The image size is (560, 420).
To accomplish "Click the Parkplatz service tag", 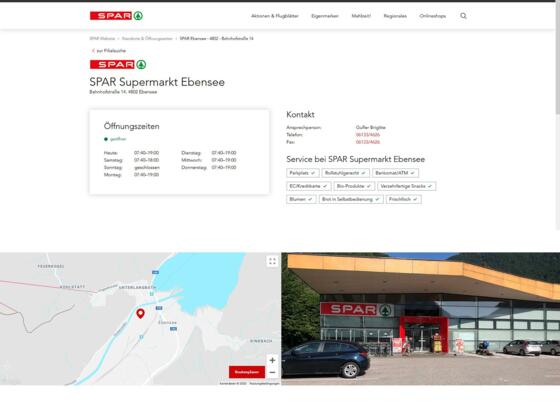I will click(302, 173).
